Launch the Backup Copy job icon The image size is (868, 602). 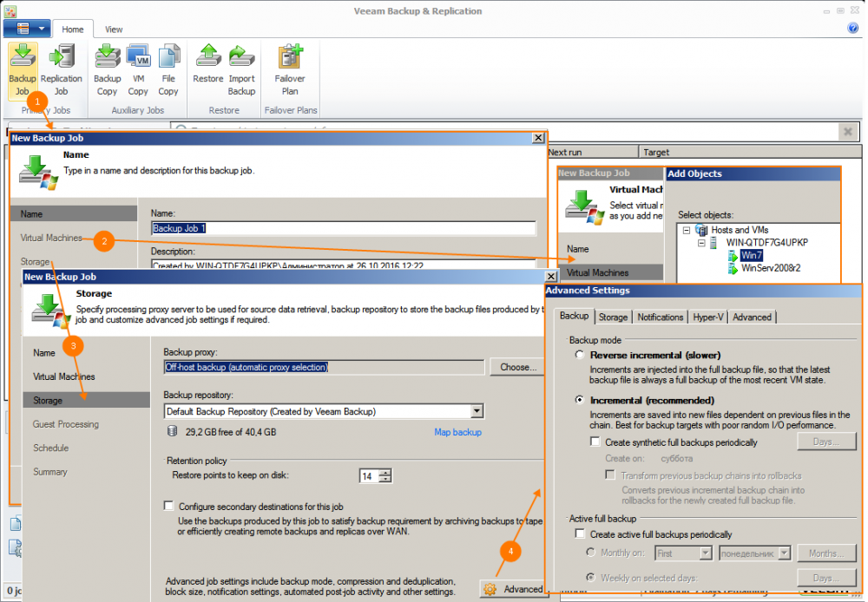pos(108,71)
